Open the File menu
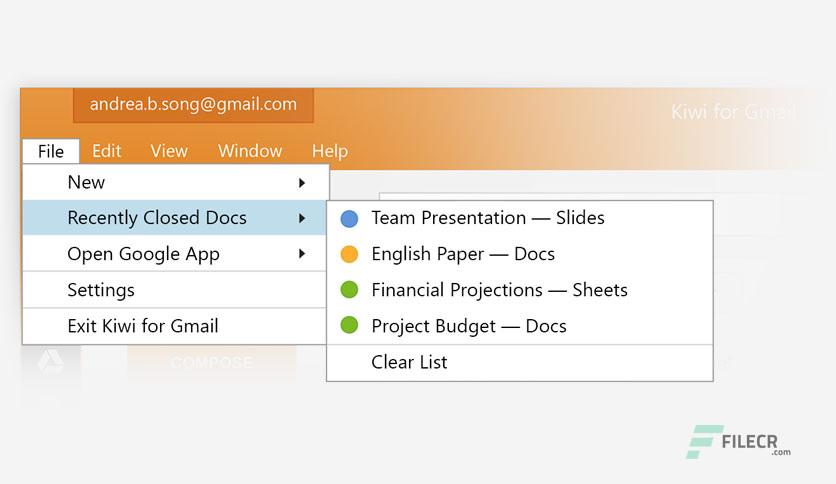Viewport: 836px width, 484px height. (x=51, y=151)
